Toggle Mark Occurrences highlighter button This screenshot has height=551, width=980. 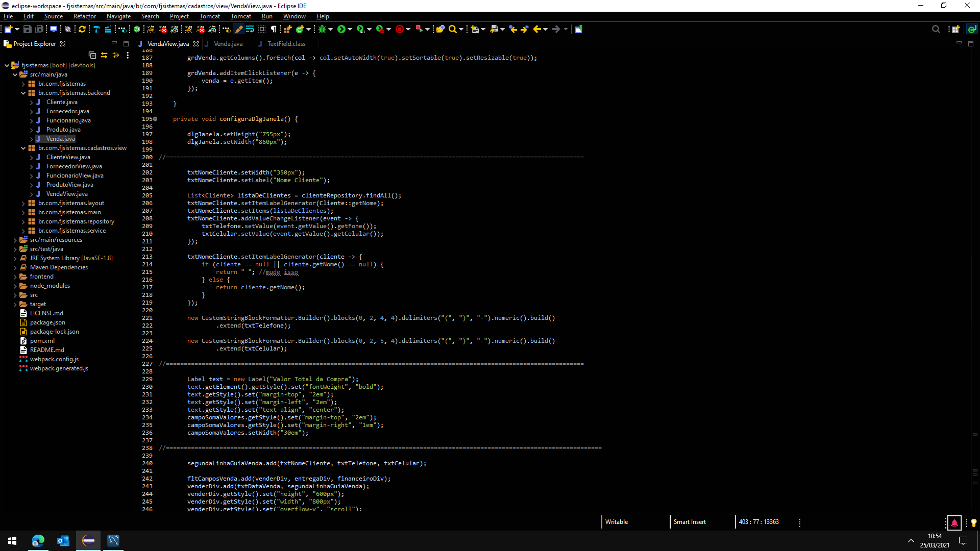(x=238, y=29)
